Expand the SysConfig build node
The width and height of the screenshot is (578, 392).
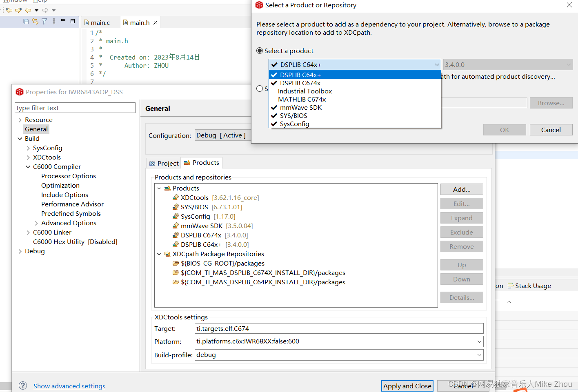[28, 148]
